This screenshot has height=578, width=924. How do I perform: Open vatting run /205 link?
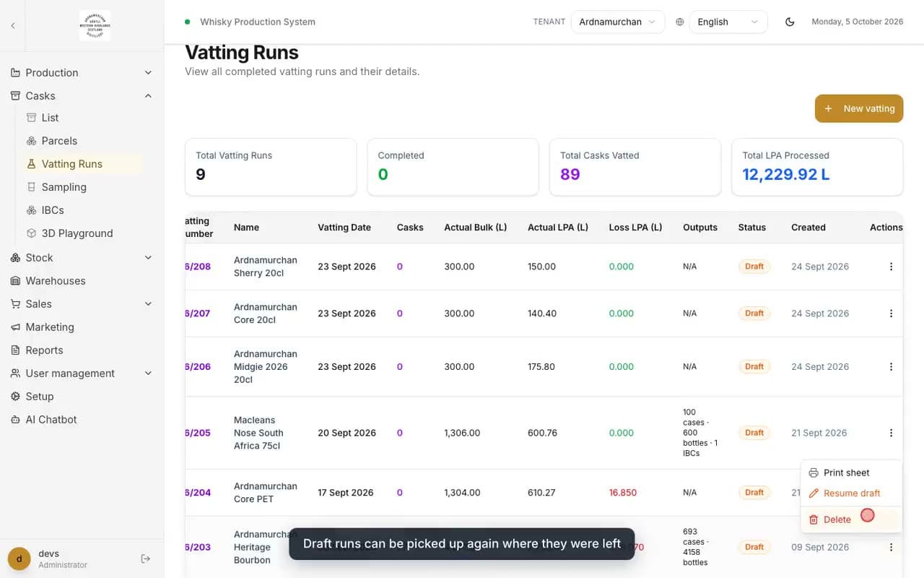(x=198, y=433)
